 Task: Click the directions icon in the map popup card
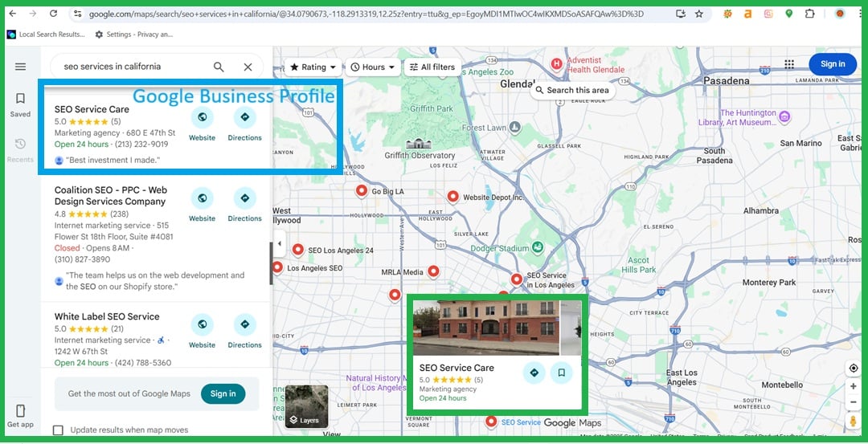(534, 373)
